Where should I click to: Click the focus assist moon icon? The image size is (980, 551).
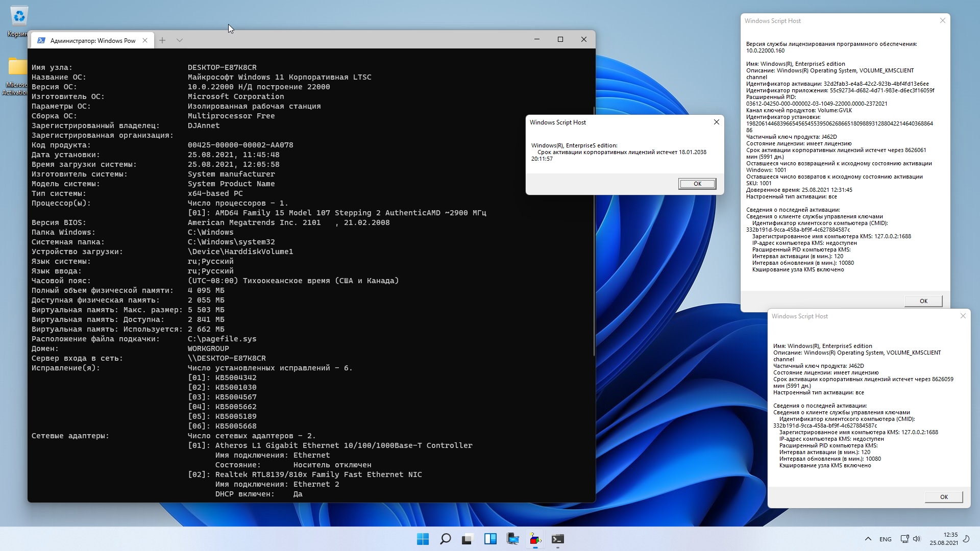pyautogui.click(x=966, y=539)
